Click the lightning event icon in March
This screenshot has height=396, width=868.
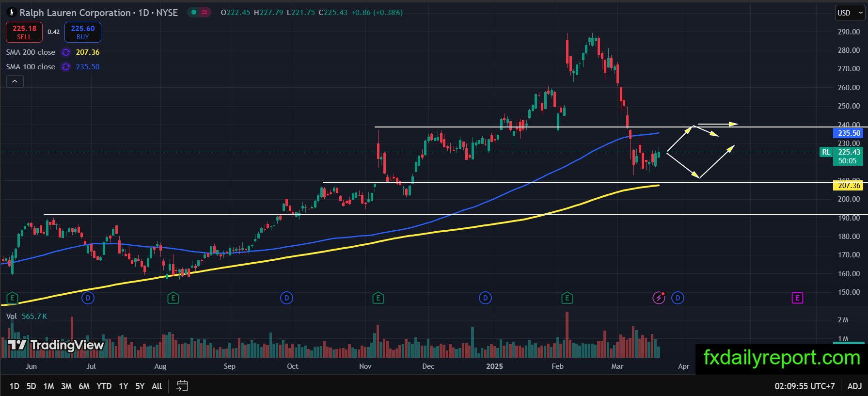(659, 298)
